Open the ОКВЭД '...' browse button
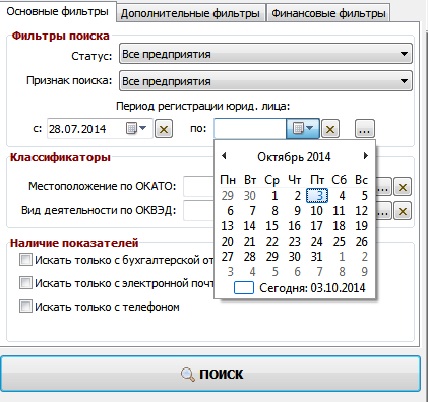This screenshot has width=428, height=402. point(383,211)
